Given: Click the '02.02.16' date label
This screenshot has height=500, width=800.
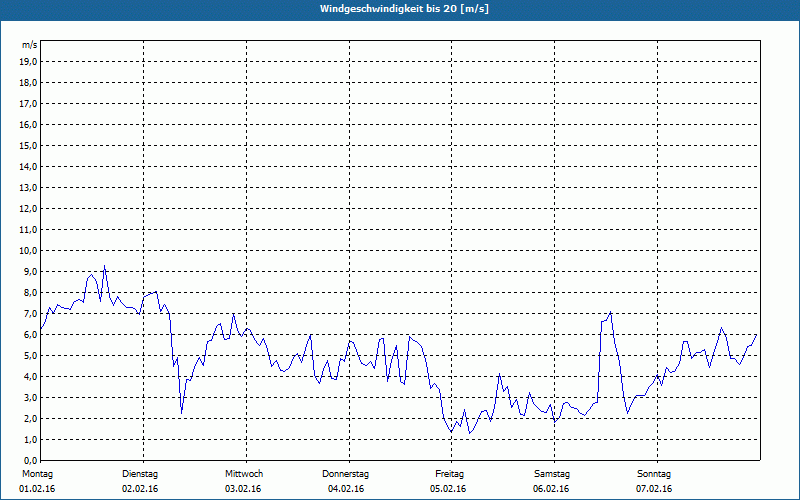Looking at the screenshot, I should tap(140, 489).
